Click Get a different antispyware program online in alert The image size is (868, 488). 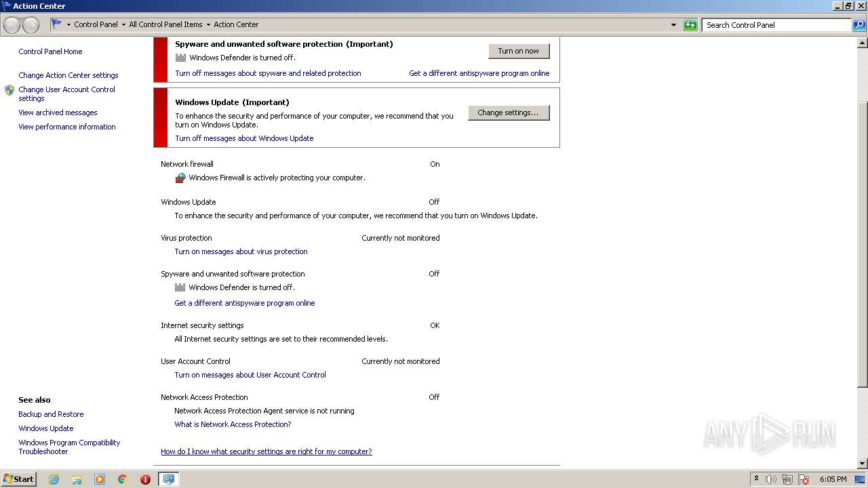(x=479, y=73)
